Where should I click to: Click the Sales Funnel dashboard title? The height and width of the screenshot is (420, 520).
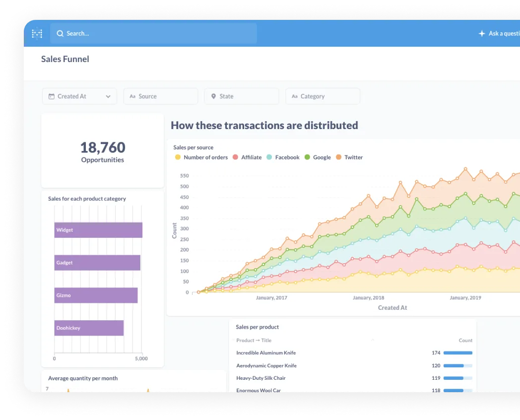click(x=65, y=59)
